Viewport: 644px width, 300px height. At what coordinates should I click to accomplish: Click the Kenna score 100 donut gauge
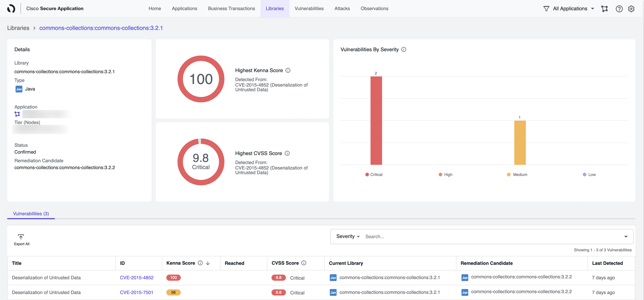[201, 79]
